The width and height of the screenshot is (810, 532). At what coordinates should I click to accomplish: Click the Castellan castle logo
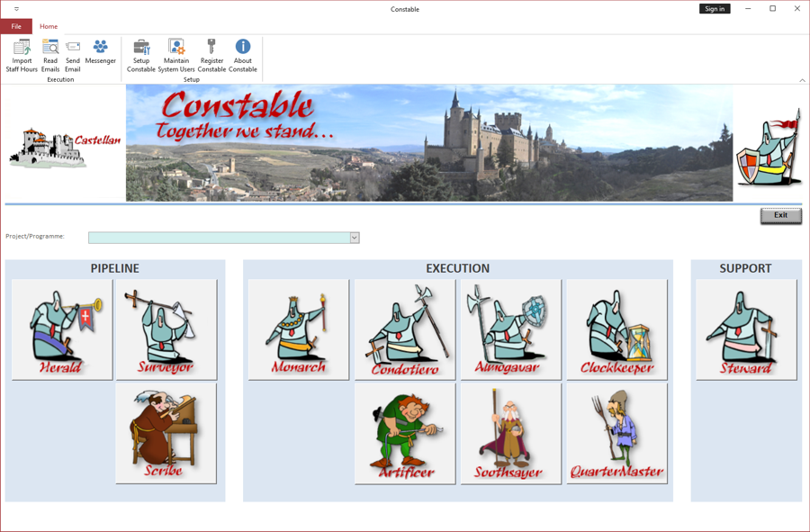click(x=65, y=148)
